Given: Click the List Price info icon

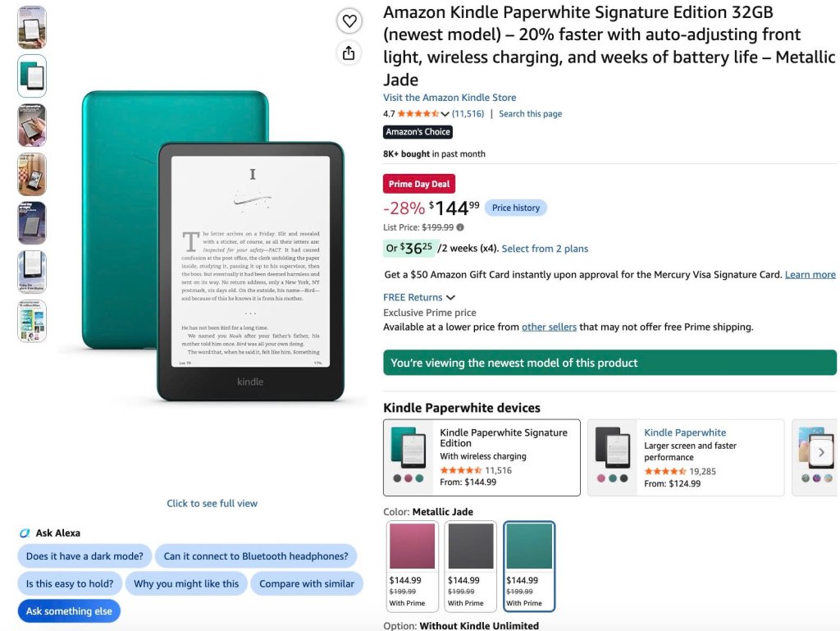Looking at the screenshot, I should point(460,227).
